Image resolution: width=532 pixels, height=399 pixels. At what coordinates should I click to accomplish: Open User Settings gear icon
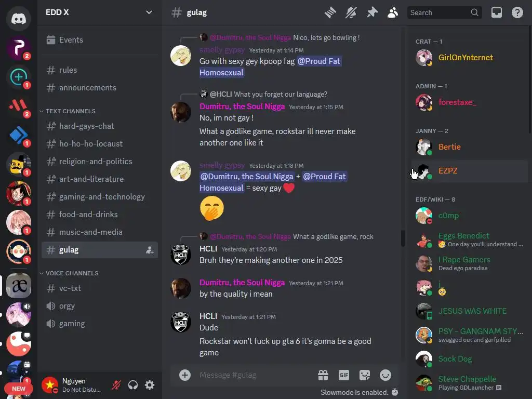coord(150,385)
